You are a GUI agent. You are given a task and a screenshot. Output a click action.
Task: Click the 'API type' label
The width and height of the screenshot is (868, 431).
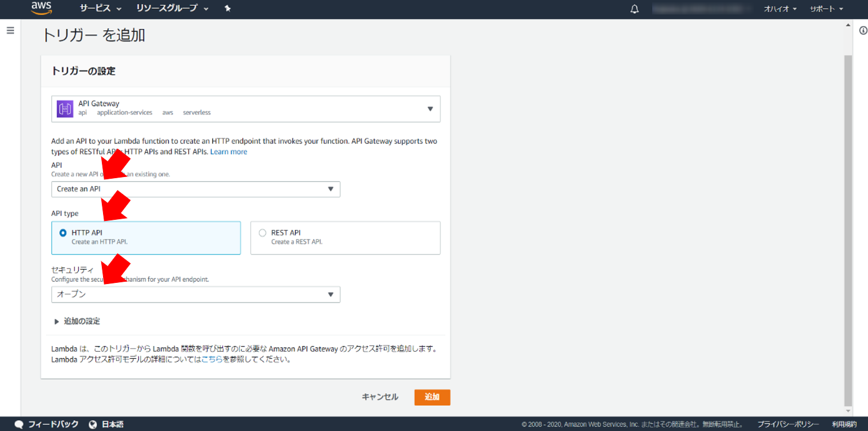(x=65, y=213)
